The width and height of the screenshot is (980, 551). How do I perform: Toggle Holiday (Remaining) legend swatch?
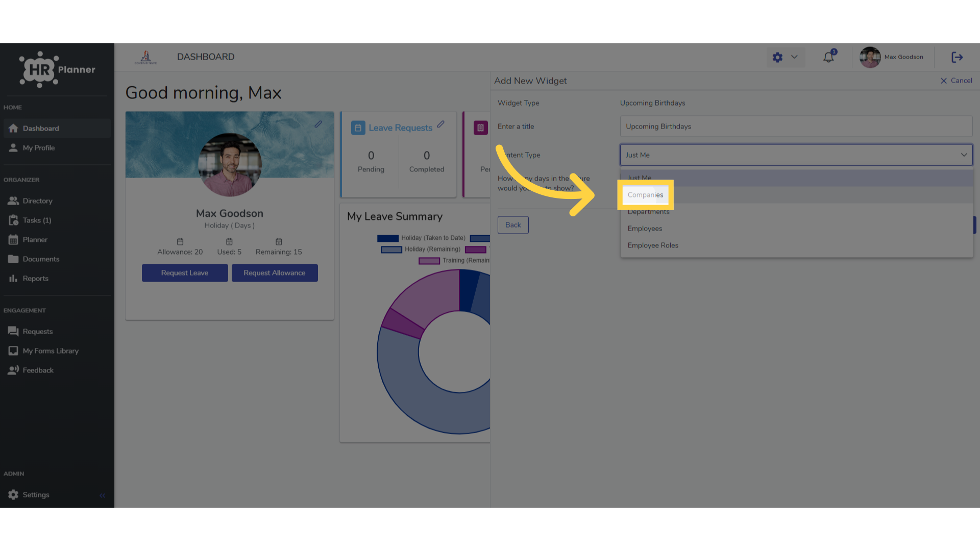coord(391,249)
